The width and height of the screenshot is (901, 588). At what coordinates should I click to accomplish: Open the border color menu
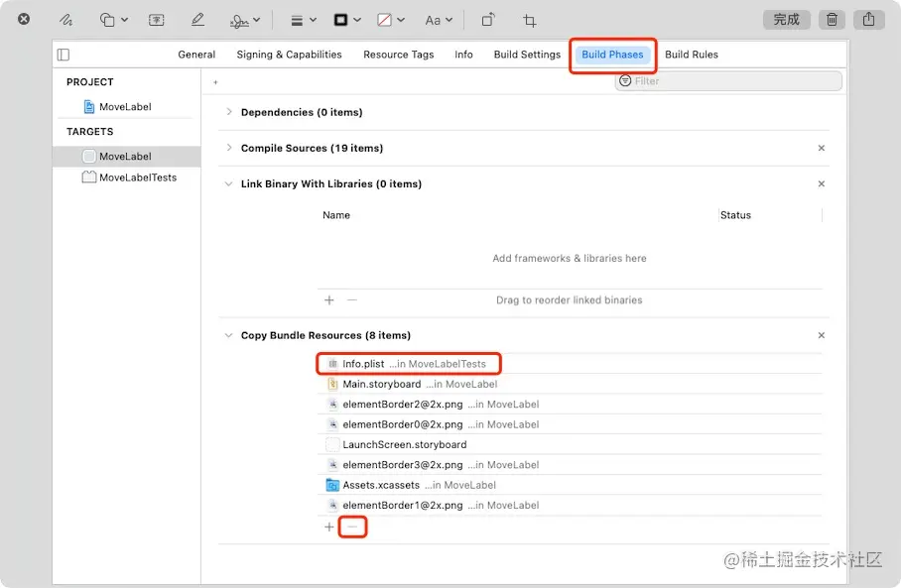pyautogui.click(x=347, y=20)
